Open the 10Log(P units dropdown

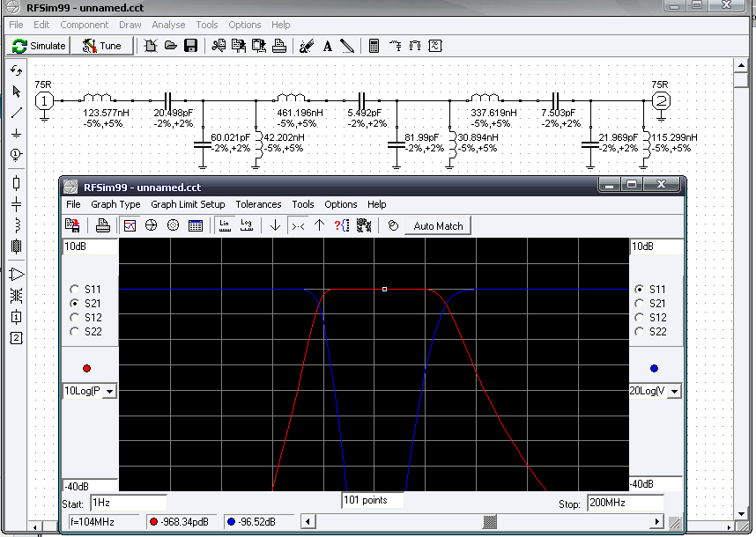tap(110, 391)
